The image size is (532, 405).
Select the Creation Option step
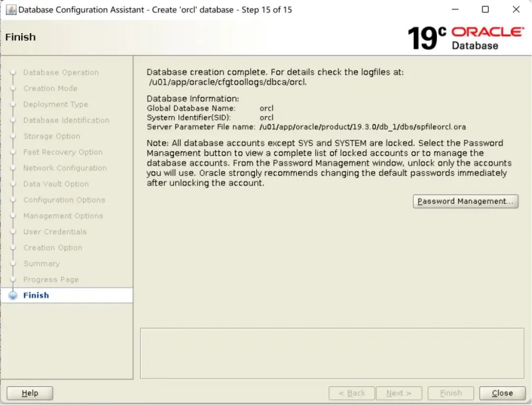[x=53, y=248]
